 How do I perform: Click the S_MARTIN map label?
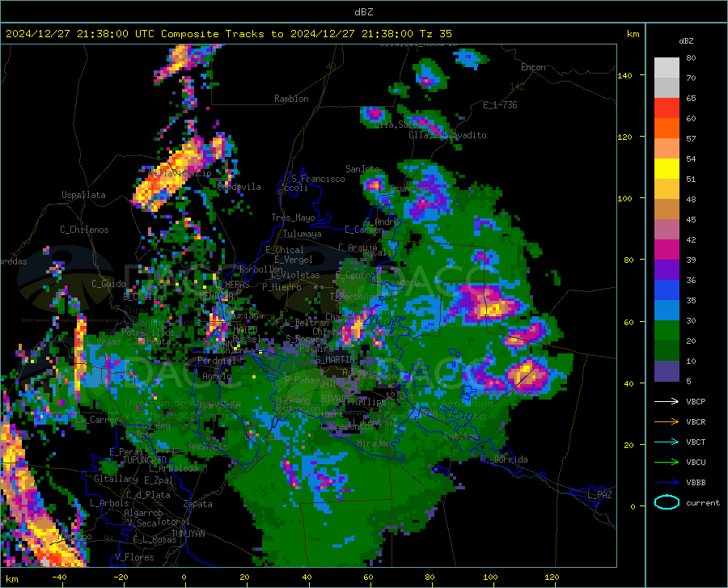pyautogui.click(x=335, y=360)
